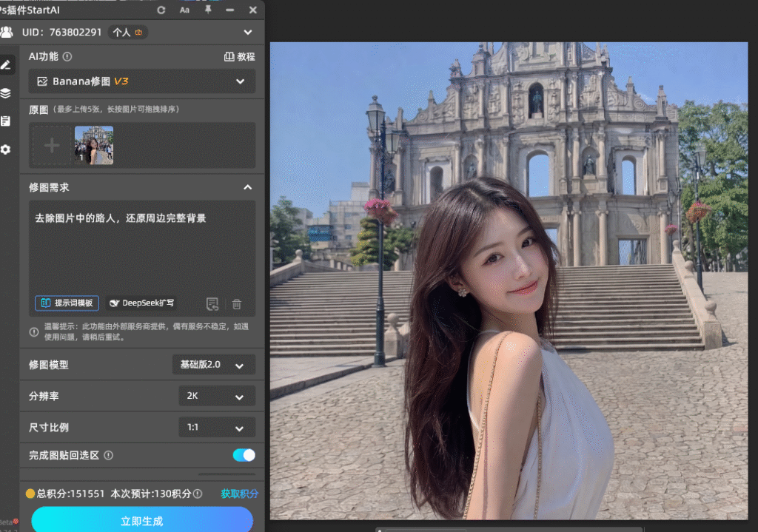The image size is (758, 532).
Task: Open the saved records sidebar icon
Action: pos(6,121)
